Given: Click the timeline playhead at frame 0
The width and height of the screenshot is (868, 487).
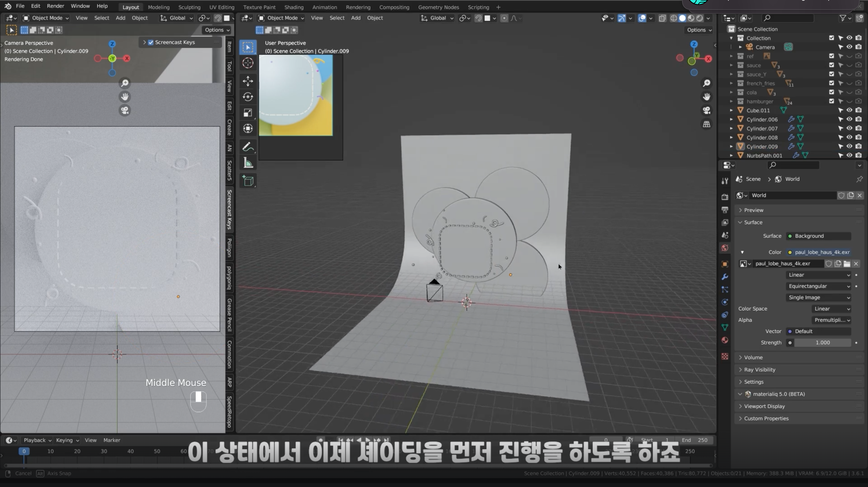Looking at the screenshot, I should (x=24, y=452).
